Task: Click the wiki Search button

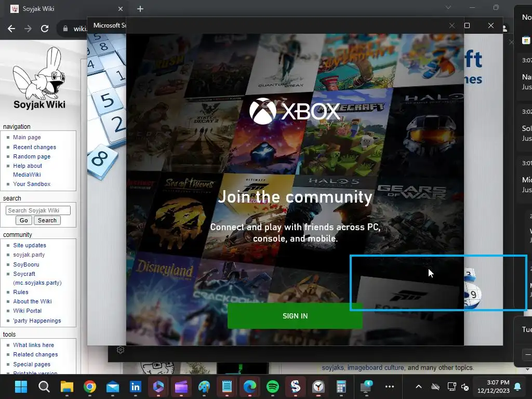Action: point(47,220)
